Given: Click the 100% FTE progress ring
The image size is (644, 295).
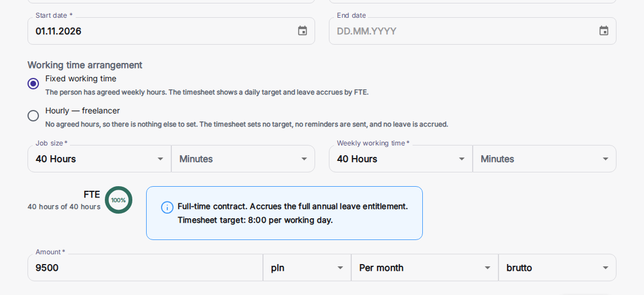Looking at the screenshot, I should (x=118, y=200).
